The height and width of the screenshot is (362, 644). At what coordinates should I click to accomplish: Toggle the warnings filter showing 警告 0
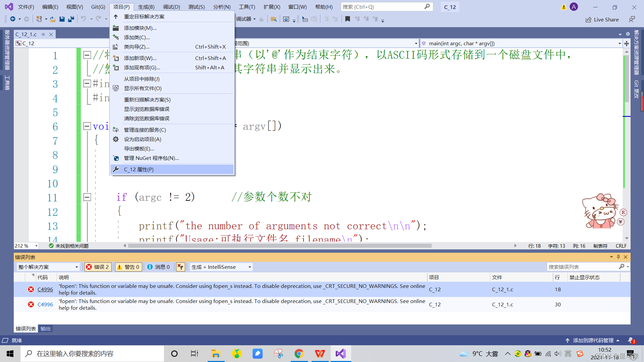tap(128, 267)
